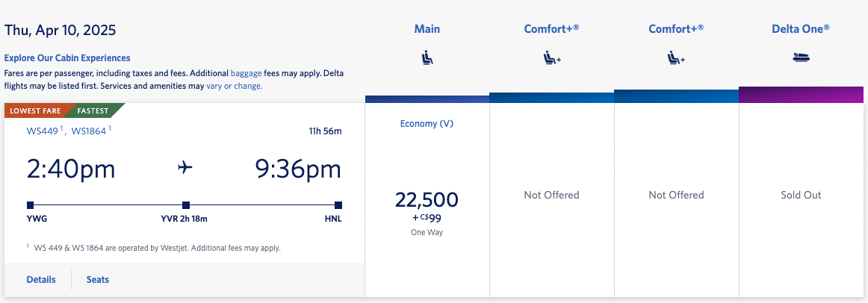Click the HNL destination marker on route line
The height and width of the screenshot is (303, 868).
click(338, 204)
